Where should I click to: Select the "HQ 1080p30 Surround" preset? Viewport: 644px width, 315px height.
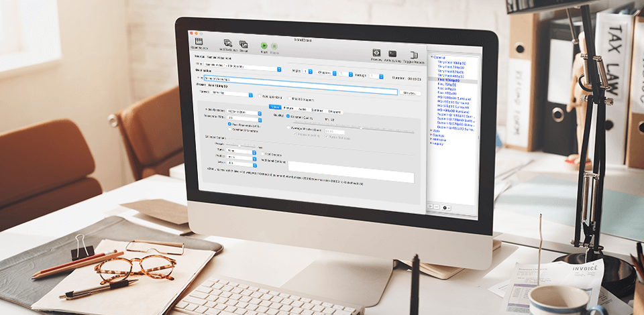pos(454,99)
